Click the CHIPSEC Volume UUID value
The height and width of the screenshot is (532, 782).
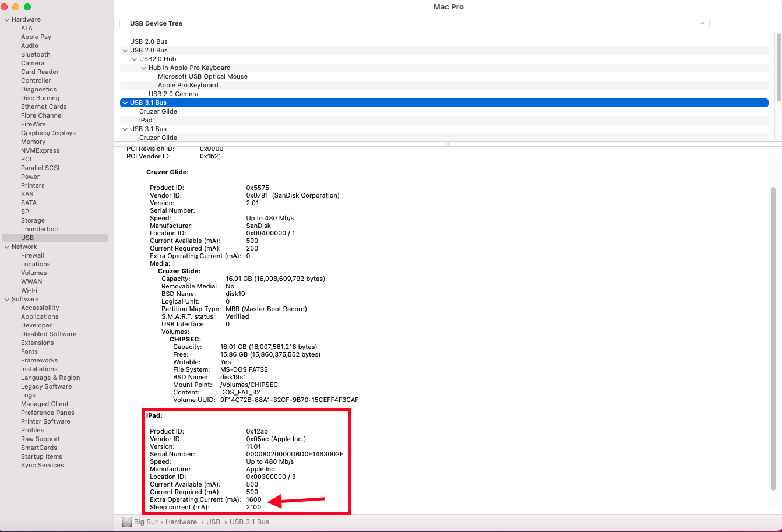tap(290, 400)
